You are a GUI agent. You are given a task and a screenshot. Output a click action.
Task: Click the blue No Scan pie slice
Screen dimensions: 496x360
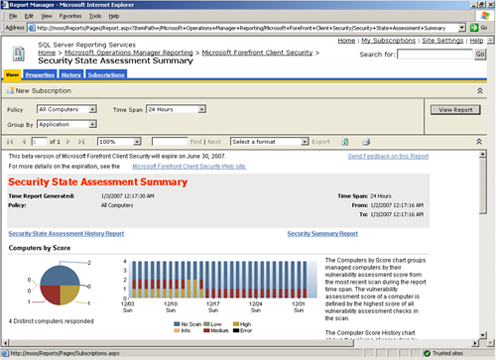click(x=60, y=275)
